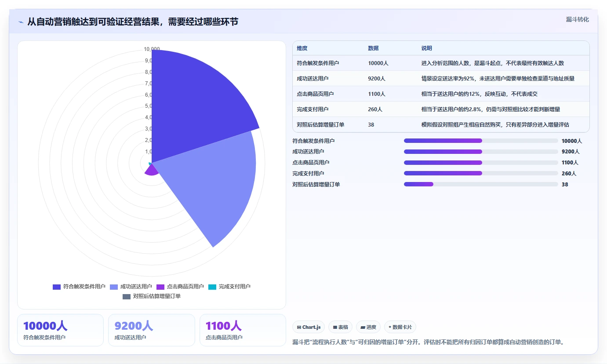This screenshot has height=364, width=607.
Task: Click the 说明 column header
Action: (x=427, y=48)
